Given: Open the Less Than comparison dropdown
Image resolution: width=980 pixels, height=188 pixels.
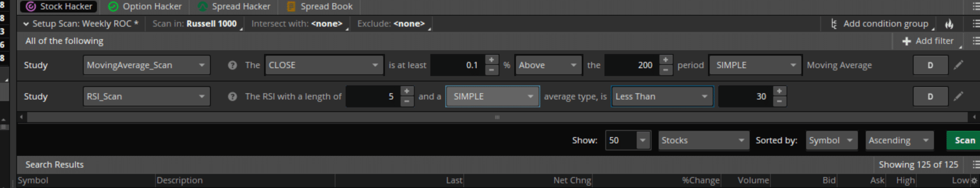Looking at the screenshot, I should pyautogui.click(x=662, y=97).
